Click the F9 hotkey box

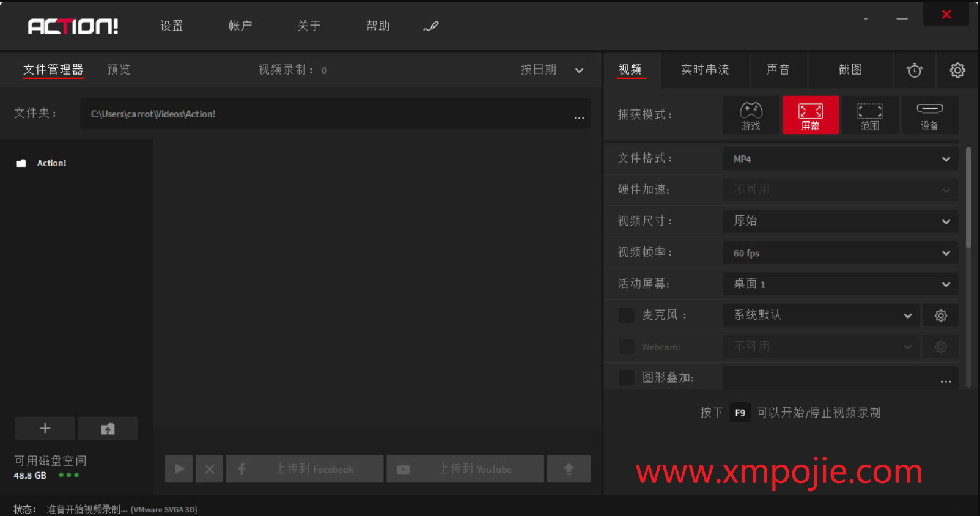click(x=740, y=413)
